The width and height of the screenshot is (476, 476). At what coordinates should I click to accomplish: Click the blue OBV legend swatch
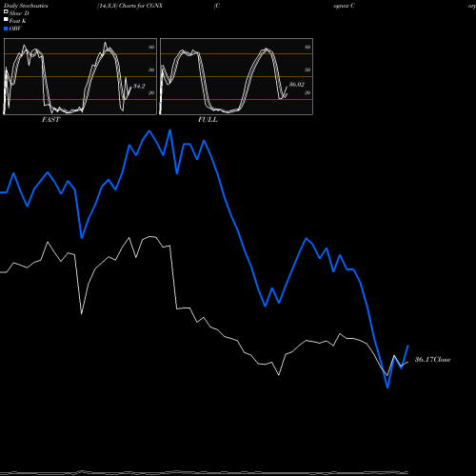coord(6,29)
